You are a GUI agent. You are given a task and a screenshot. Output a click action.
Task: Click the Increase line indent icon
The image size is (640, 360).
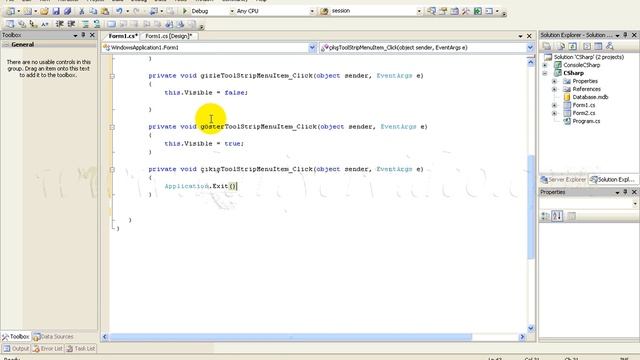pos(71,24)
